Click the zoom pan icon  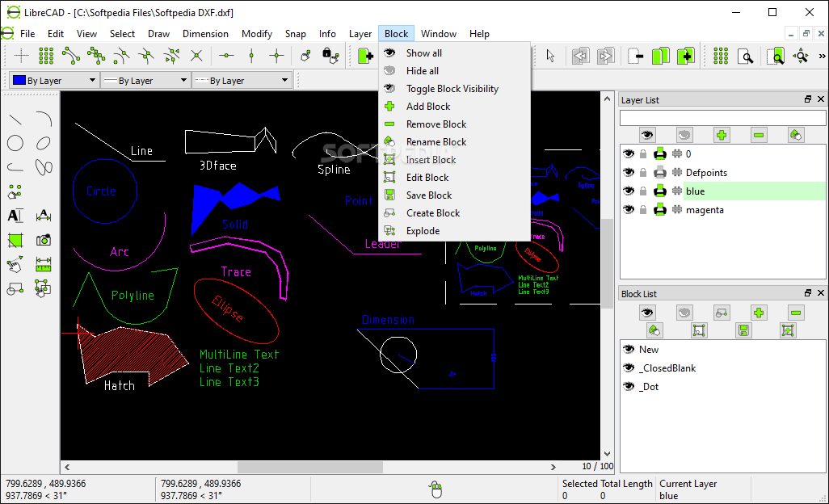click(802, 56)
